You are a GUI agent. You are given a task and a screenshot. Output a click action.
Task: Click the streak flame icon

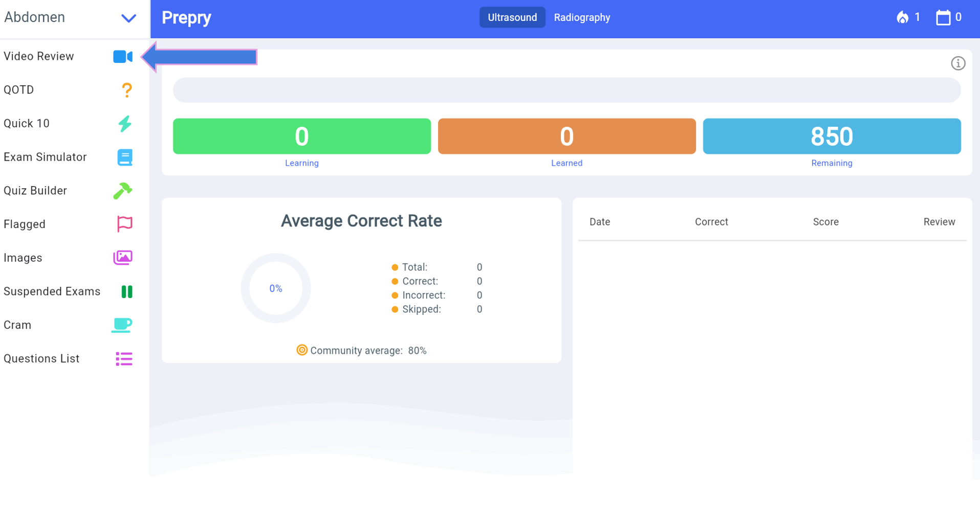(902, 17)
